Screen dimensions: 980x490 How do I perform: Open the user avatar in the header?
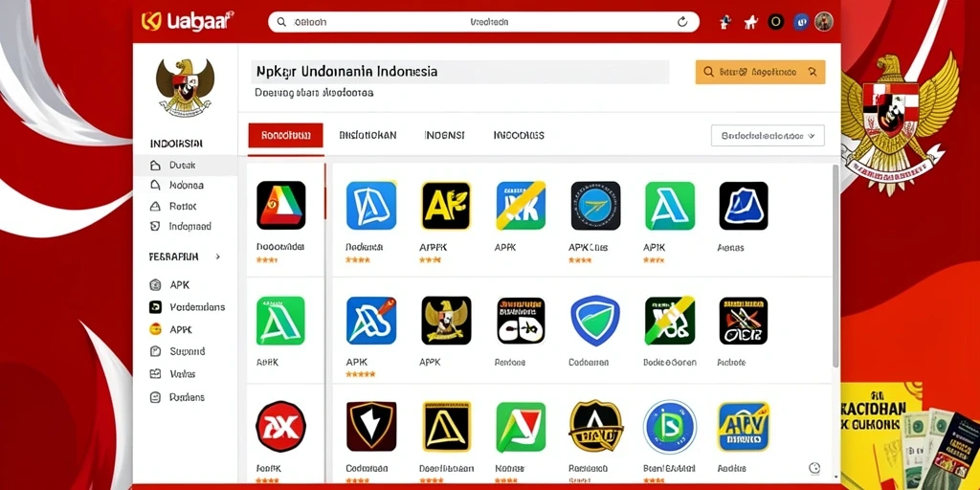pyautogui.click(x=824, y=22)
